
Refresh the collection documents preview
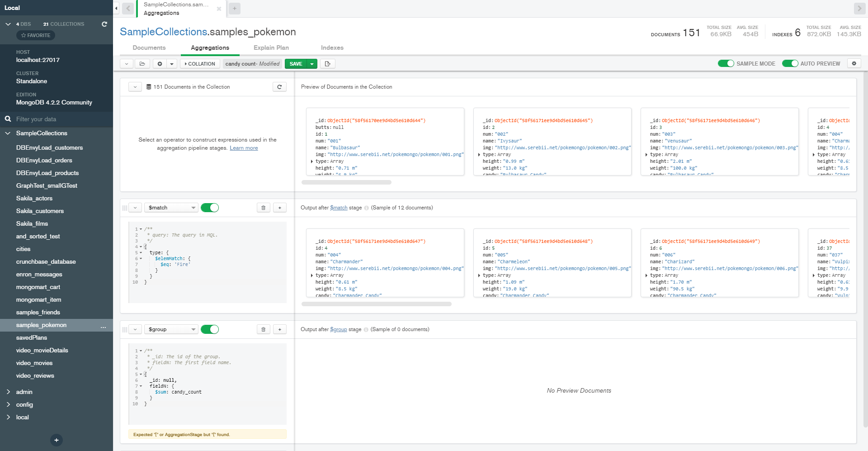coord(279,87)
